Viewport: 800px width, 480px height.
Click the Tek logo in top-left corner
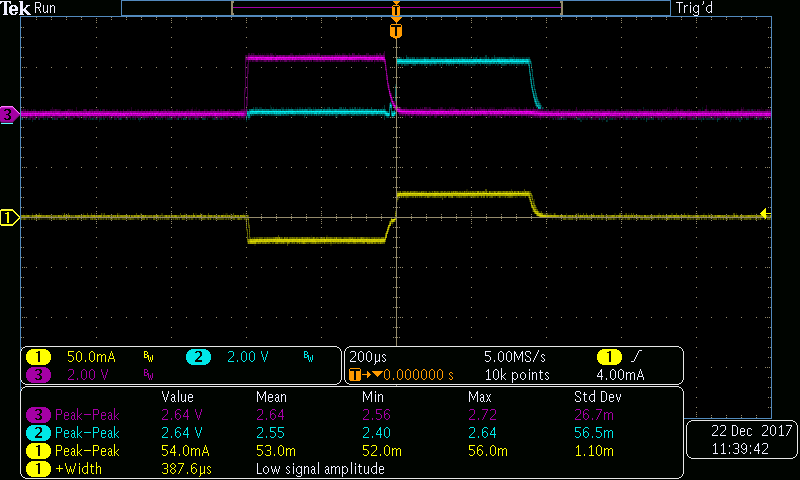[16, 8]
